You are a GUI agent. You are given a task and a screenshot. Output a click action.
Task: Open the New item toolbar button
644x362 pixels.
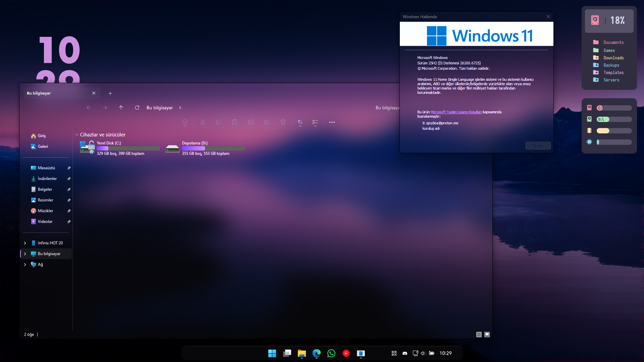pyautogui.click(x=185, y=122)
